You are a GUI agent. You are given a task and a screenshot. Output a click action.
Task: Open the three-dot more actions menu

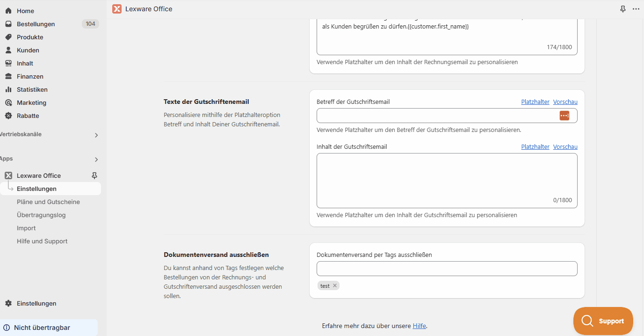(x=636, y=9)
